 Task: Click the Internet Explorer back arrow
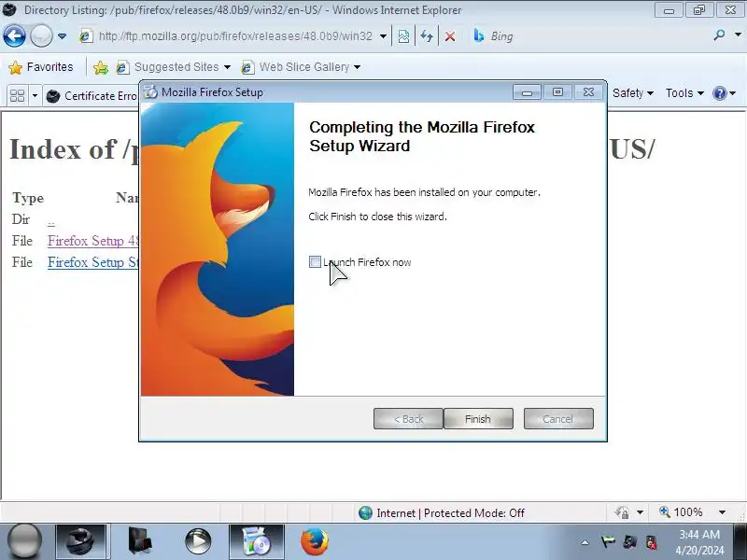(x=14, y=35)
